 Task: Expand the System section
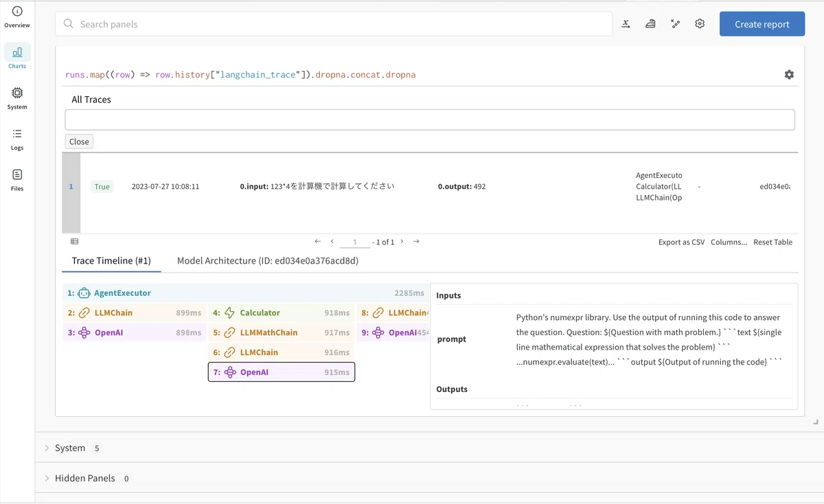click(47, 448)
